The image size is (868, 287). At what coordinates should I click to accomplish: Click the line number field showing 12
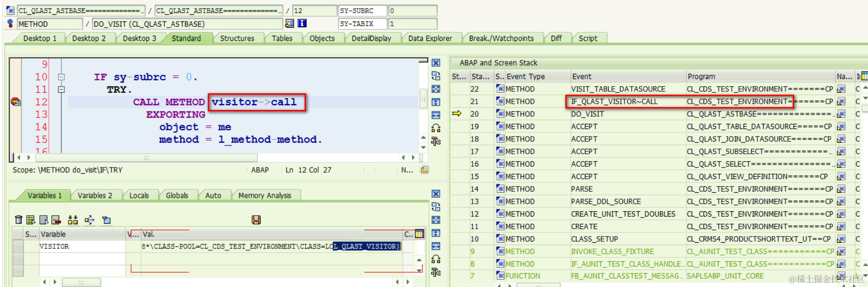315,10
